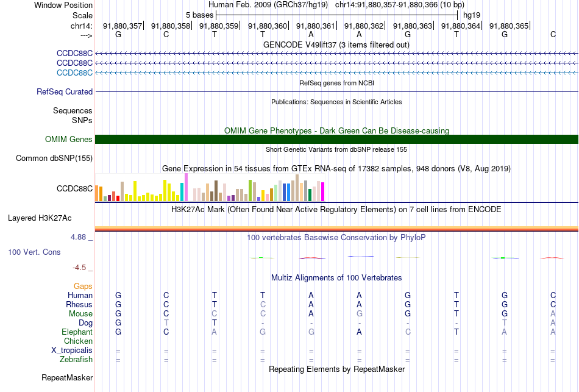Select the Scale label in left margin
This screenshot has height=392, width=579.
coord(82,15)
